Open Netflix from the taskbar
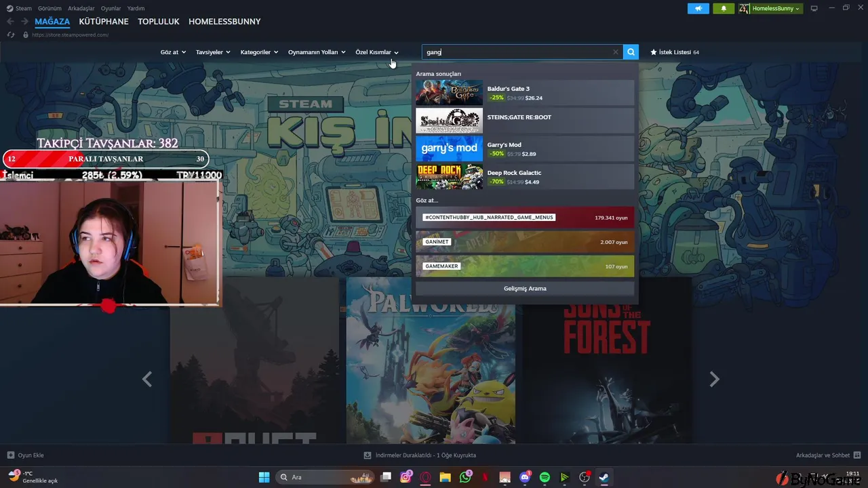The image size is (868, 488). coord(485,477)
